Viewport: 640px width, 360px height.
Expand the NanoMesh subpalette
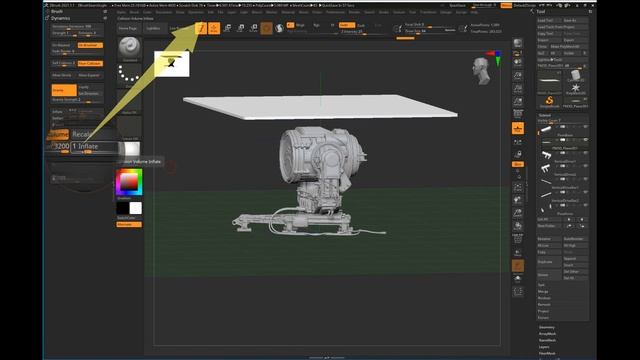tap(548, 340)
